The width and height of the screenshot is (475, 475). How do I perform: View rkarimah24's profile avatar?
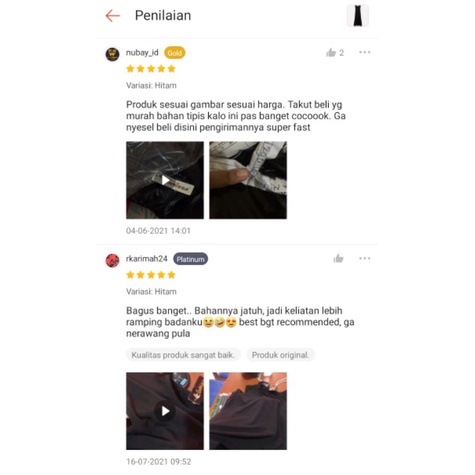[113, 260]
